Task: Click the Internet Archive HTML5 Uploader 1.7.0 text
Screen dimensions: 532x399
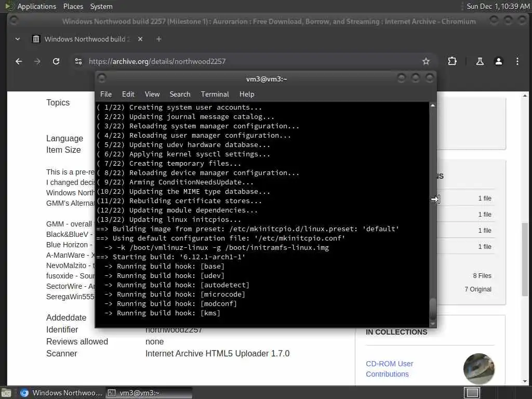Action: click(x=218, y=353)
